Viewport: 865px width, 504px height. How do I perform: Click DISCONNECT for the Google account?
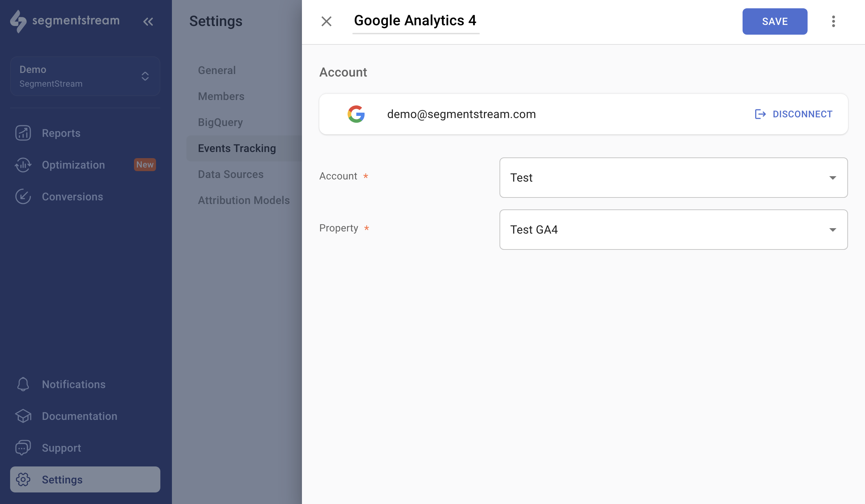click(x=793, y=114)
